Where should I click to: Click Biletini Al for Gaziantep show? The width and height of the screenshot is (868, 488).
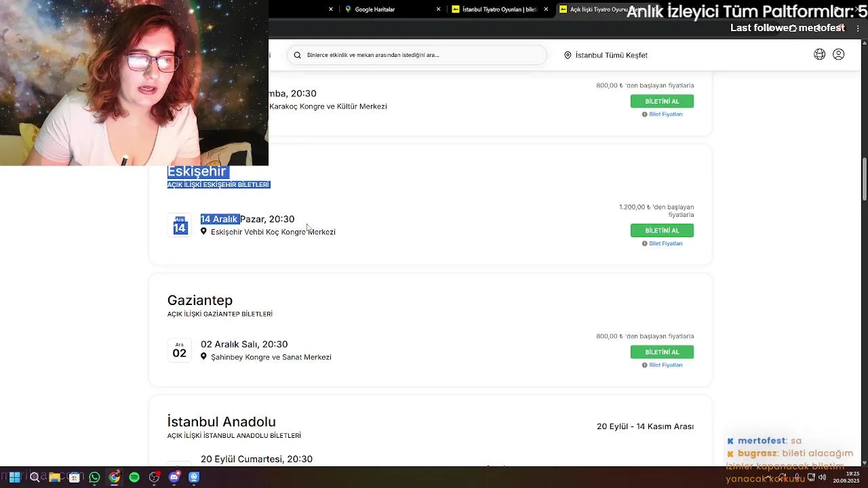pyautogui.click(x=662, y=352)
